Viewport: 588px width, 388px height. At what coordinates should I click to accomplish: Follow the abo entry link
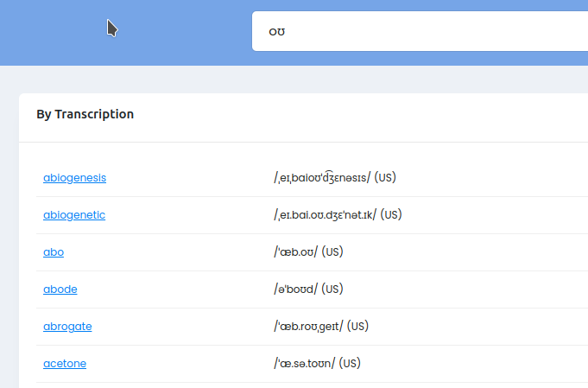click(54, 252)
